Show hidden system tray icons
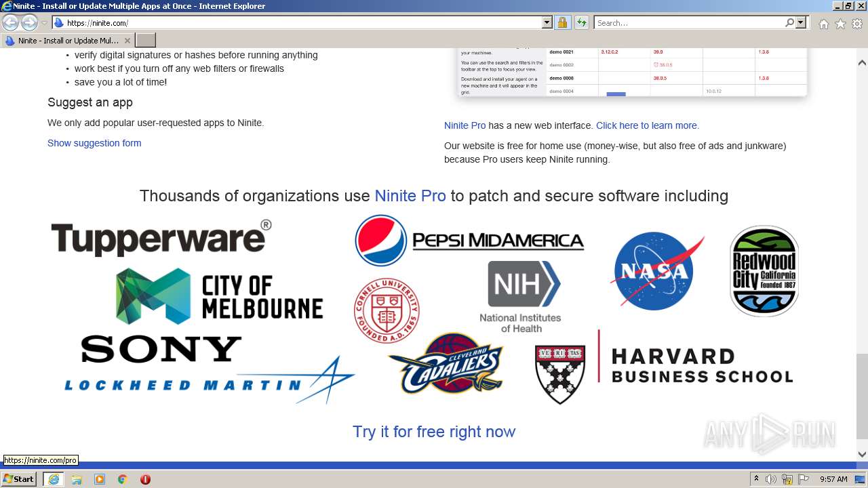868x488 pixels. pyautogui.click(x=757, y=479)
